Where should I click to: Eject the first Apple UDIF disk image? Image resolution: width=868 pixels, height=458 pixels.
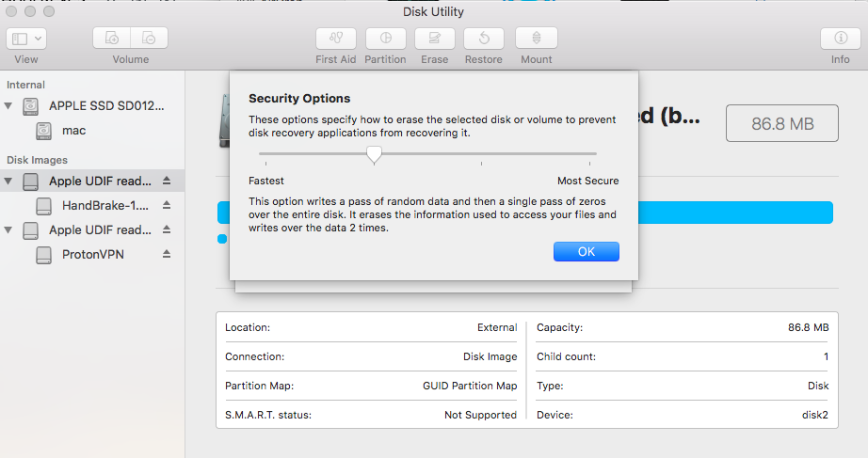[x=167, y=181]
